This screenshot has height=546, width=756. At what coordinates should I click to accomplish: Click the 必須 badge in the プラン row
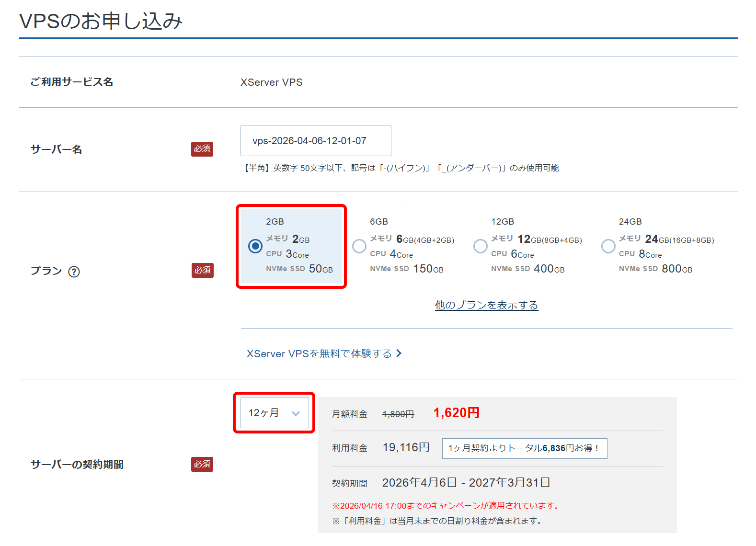202,271
